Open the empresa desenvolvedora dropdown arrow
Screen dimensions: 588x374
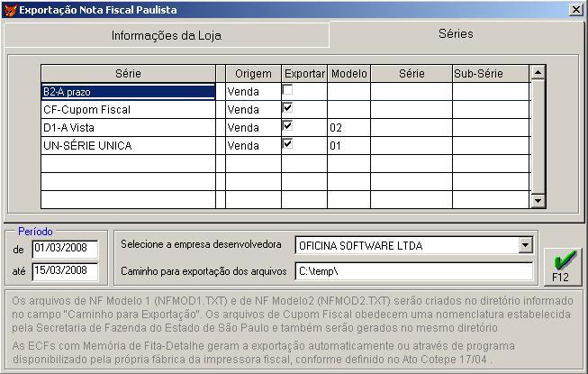point(525,245)
